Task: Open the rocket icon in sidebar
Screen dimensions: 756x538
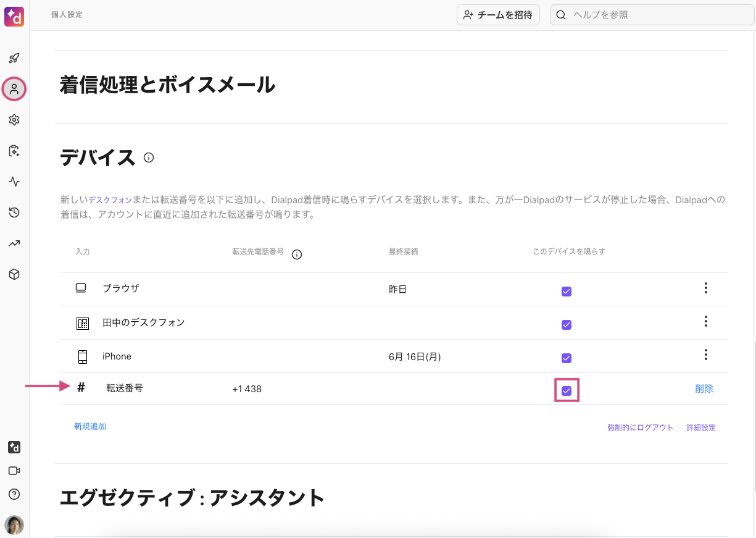Action: (x=14, y=59)
